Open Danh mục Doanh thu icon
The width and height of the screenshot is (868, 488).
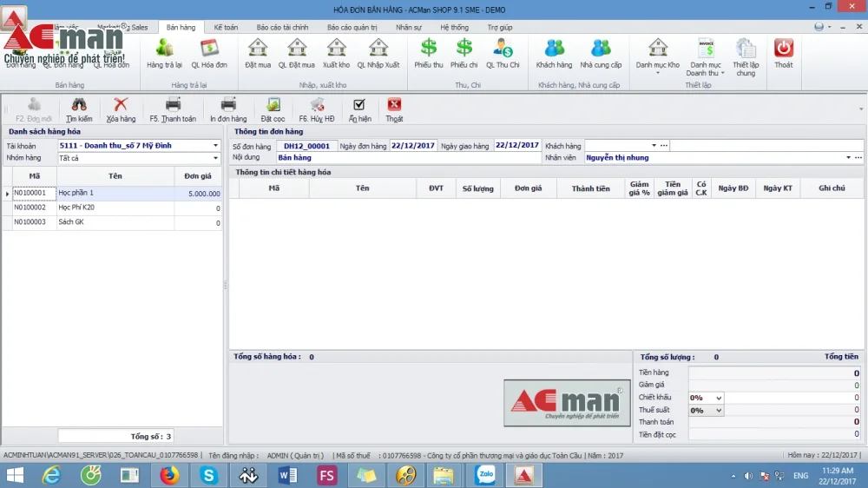pos(706,57)
